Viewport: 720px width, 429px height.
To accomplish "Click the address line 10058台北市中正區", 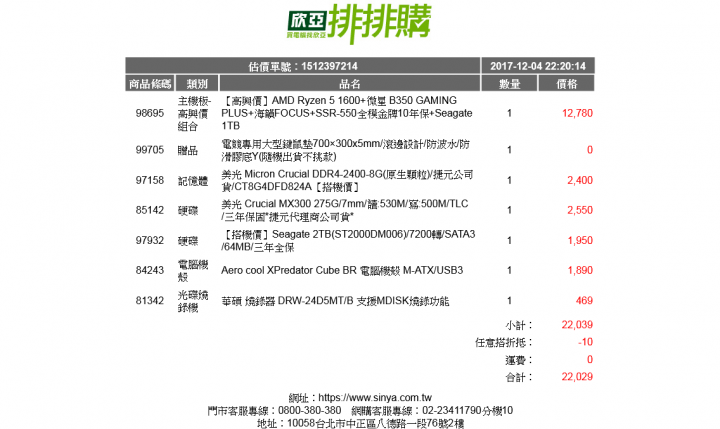I will [x=360, y=423].
